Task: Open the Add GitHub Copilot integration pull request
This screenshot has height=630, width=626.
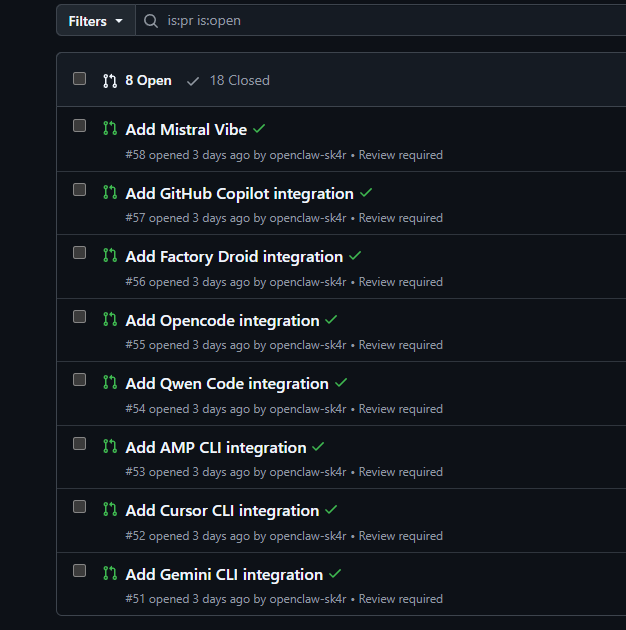Action: point(239,194)
